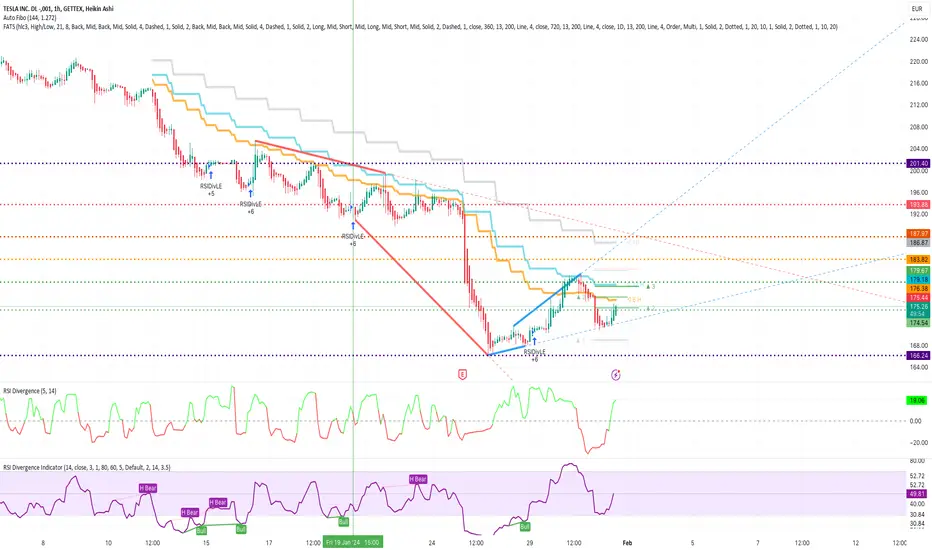Click the 220.00 price axis tick
Viewport: 932px width, 550px height.
point(918,61)
